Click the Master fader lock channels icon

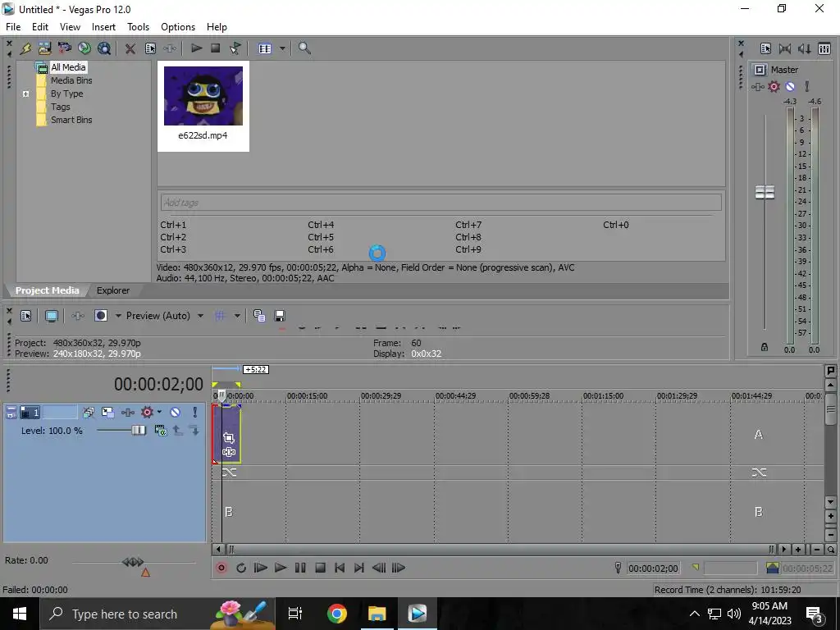click(x=765, y=347)
